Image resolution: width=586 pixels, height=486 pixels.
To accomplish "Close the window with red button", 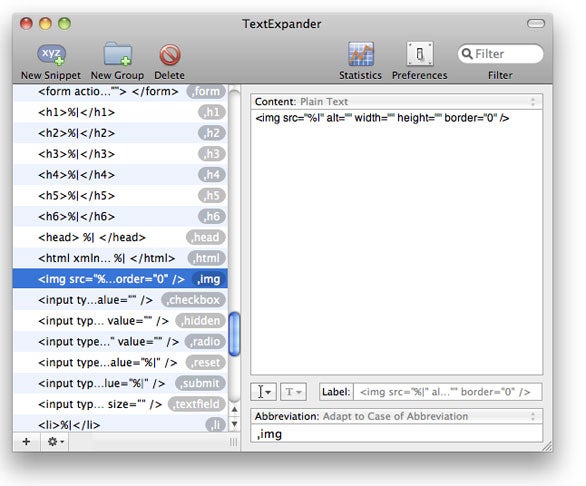I will [26, 24].
